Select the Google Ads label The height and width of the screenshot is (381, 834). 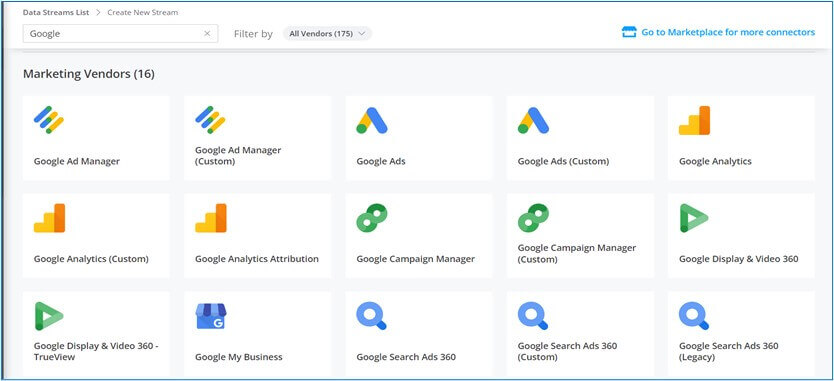tap(381, 161)
